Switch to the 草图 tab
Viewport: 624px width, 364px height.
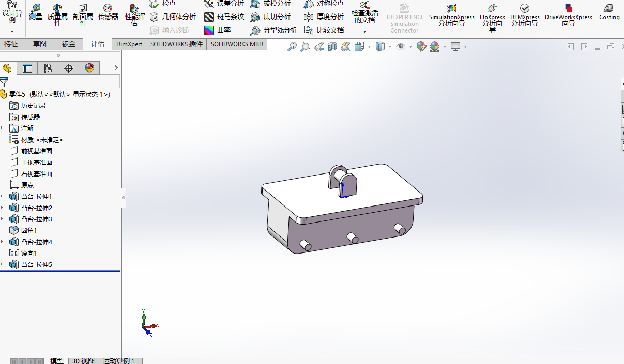point(40,44)
